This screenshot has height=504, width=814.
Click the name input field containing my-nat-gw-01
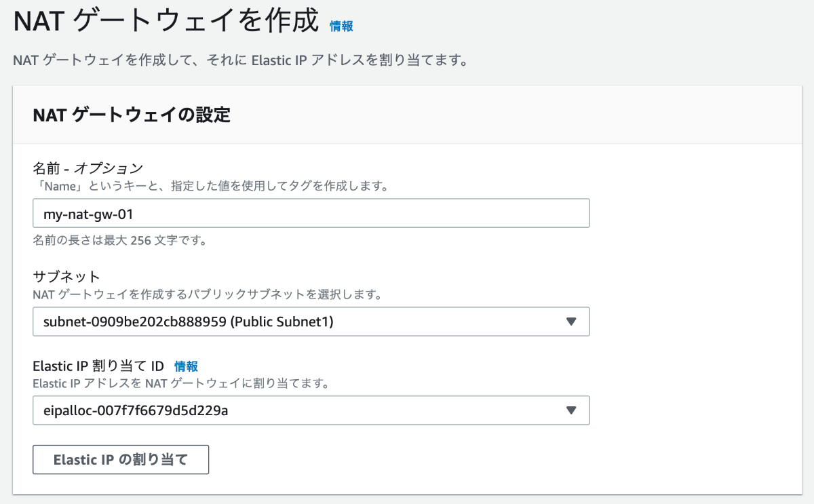click(311, 213)
